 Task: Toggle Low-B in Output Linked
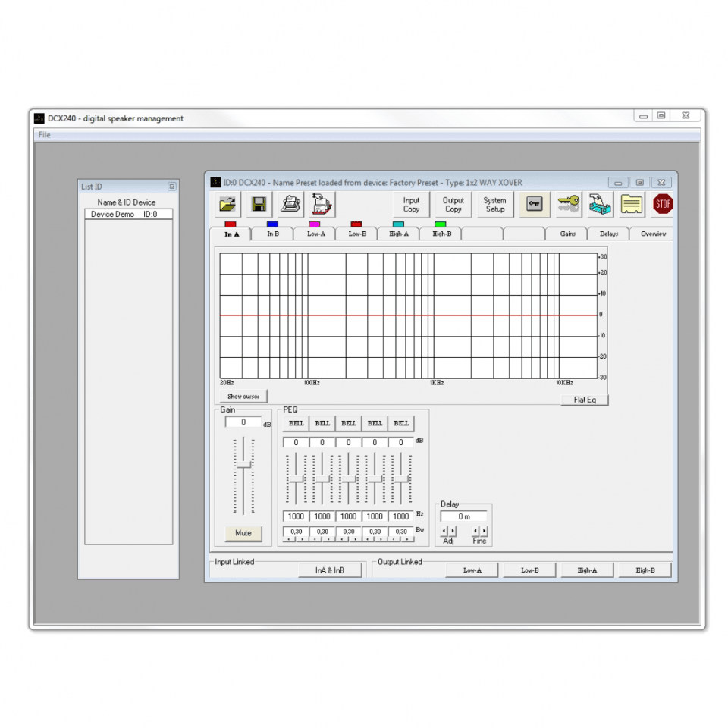click(530, 570)
